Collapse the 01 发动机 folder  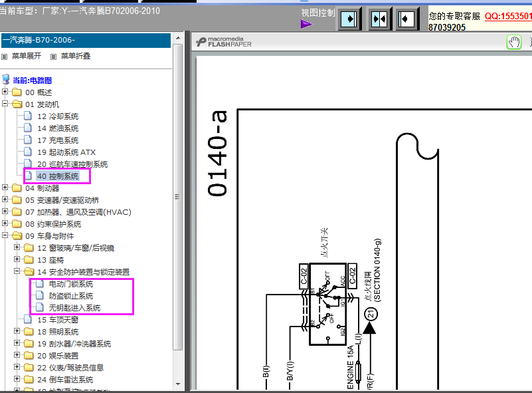point(5,103)
